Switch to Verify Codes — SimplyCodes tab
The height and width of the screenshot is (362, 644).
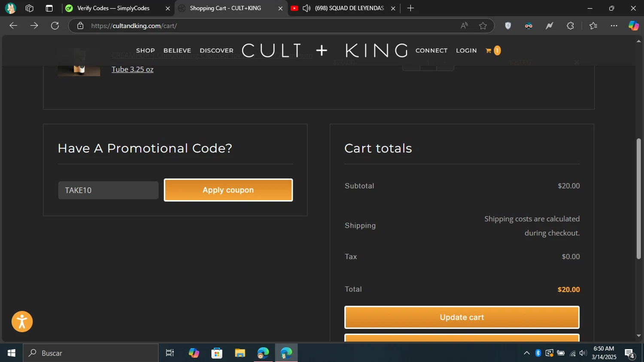tap(113, 8)
